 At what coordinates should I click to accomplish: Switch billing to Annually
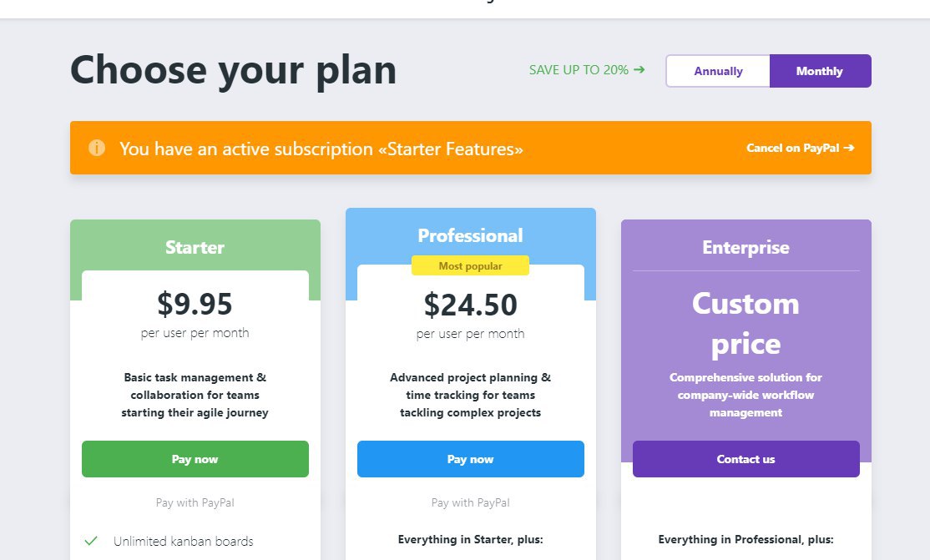718,71
